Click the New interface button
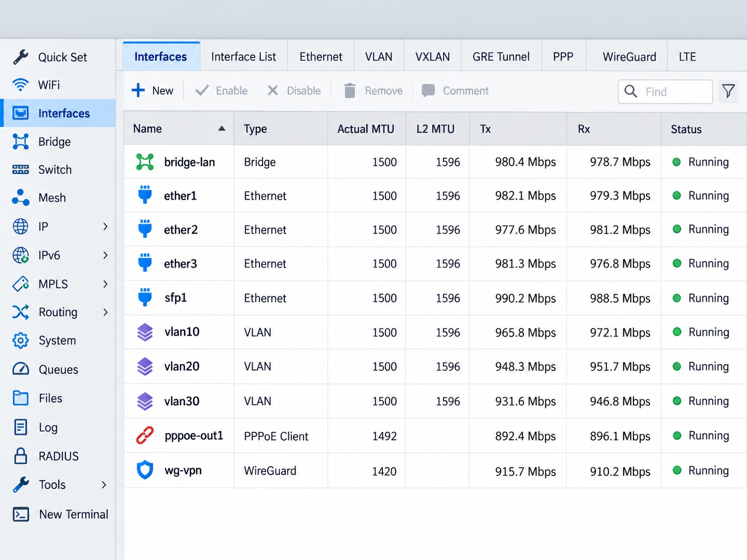This screenshot has width=747, height=560. [x=153, y=91]
